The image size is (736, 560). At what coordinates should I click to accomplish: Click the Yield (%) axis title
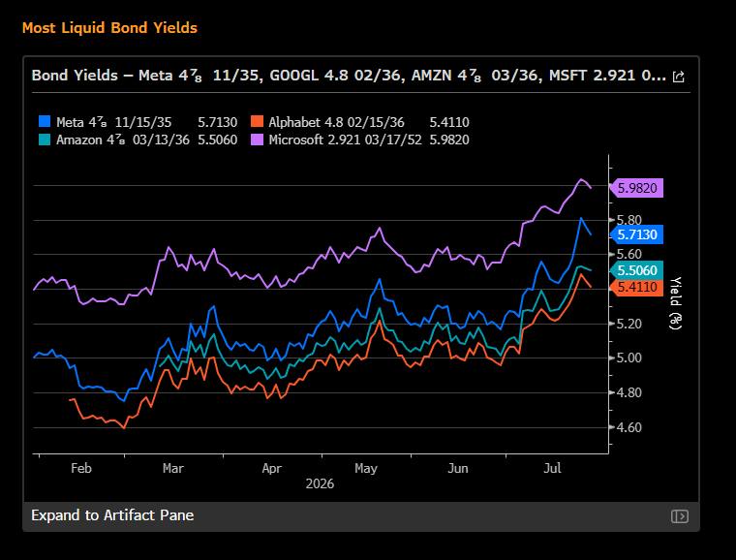(675, 303)
